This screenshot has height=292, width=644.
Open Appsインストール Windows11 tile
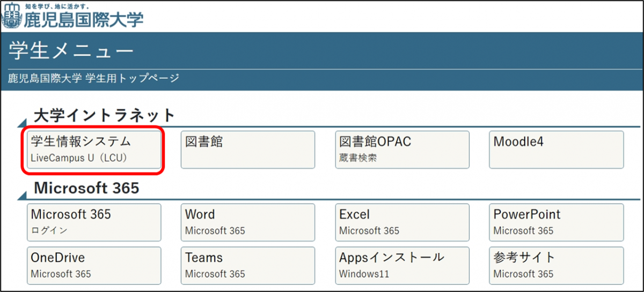pyautogui.click(x=402, y=266)
